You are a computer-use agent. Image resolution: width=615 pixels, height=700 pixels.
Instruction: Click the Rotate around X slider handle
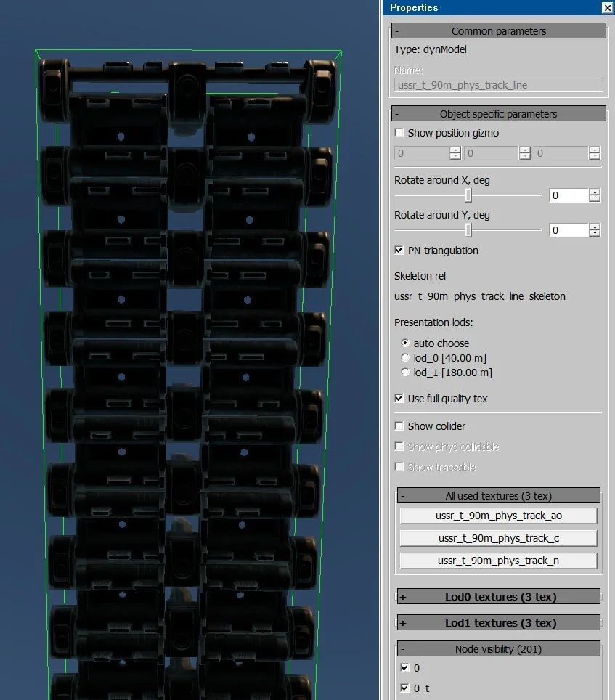click(x=468, y=195)
